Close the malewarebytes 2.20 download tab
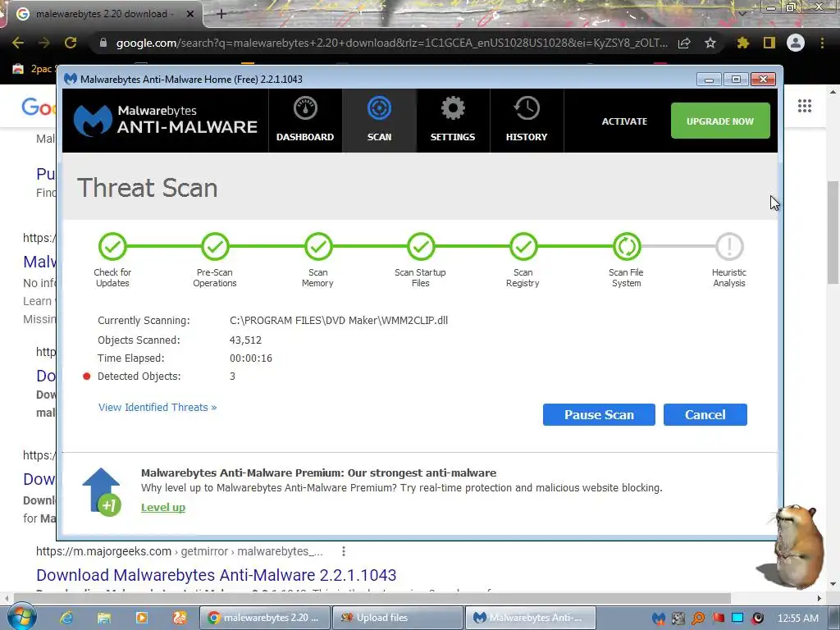 pyautogui.click(x=190, y=14)
